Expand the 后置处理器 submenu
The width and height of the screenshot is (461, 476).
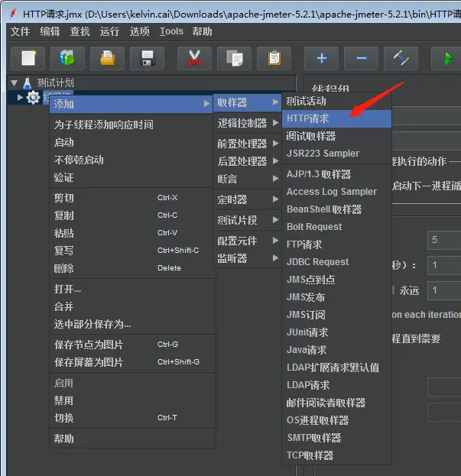(248, 161)
